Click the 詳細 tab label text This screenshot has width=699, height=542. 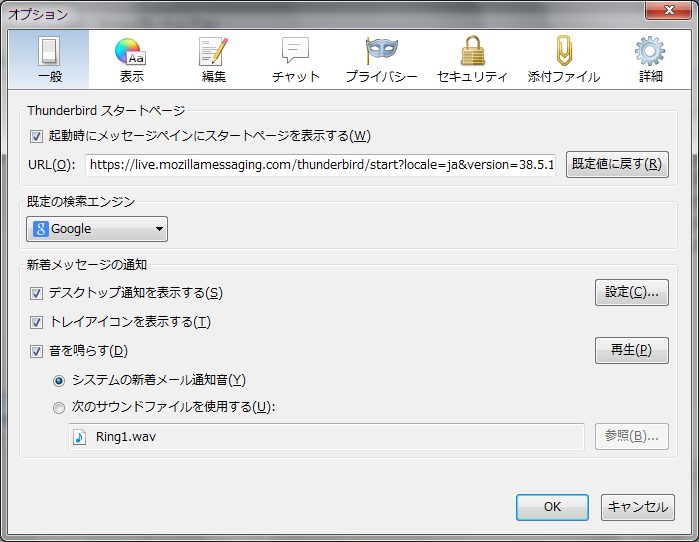[x=650, y=77]
